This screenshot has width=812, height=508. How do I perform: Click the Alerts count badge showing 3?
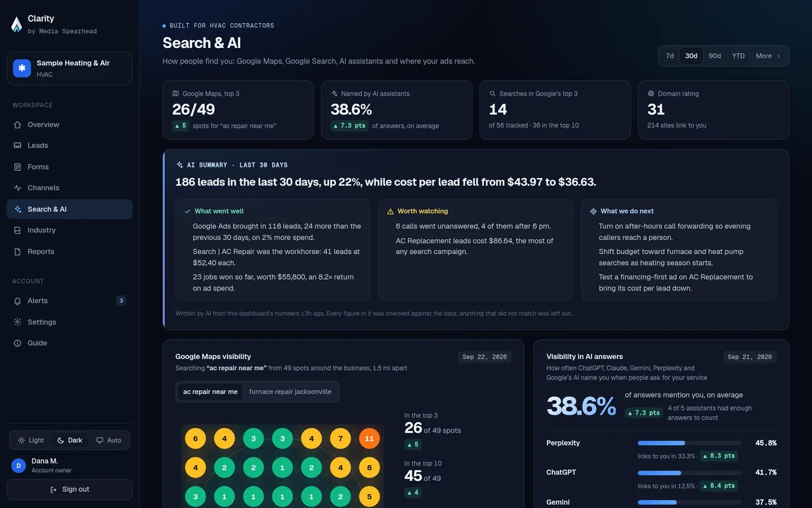tap(121, 301)
